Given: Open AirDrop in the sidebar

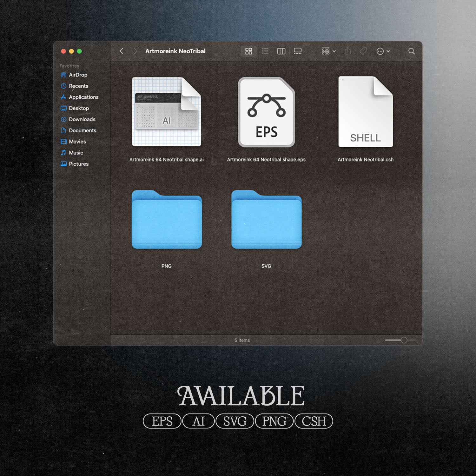Looking at the screenshot, I should 78,75.
